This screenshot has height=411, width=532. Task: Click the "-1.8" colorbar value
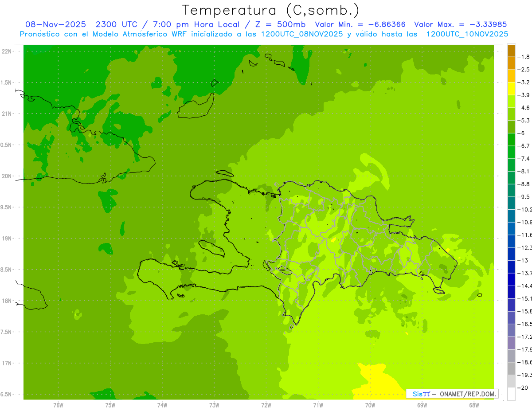(x=524, y=57)
